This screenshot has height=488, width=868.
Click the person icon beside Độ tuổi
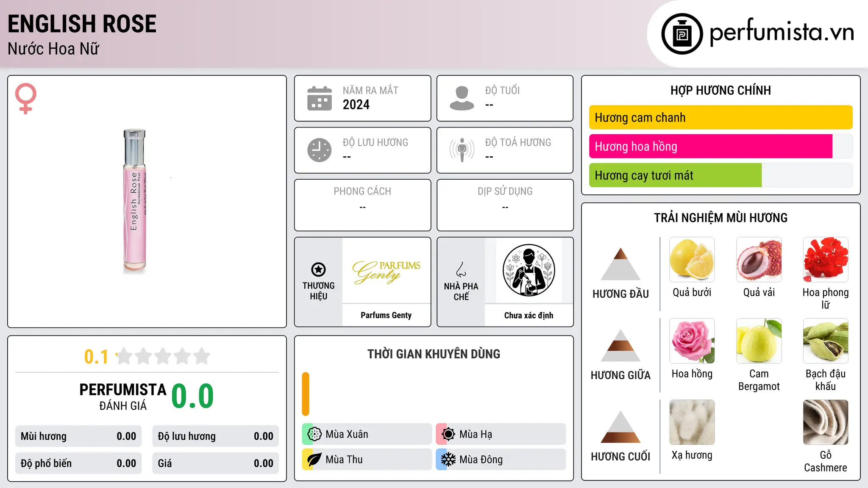click(462, 98)
